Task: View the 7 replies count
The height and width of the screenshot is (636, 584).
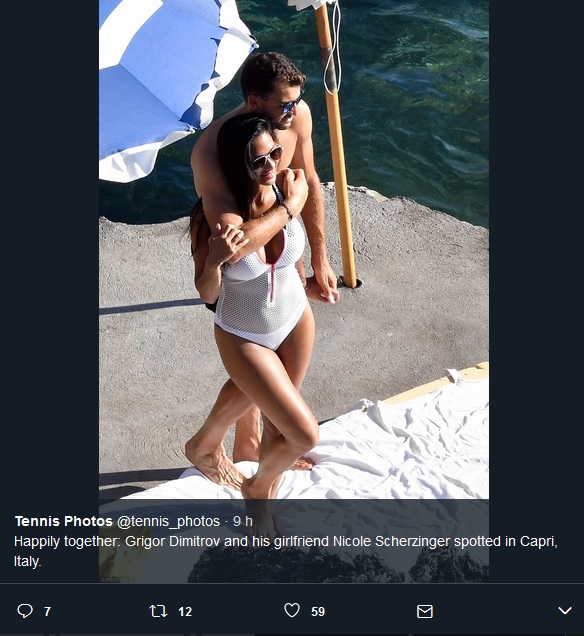Action: [47, 611]
